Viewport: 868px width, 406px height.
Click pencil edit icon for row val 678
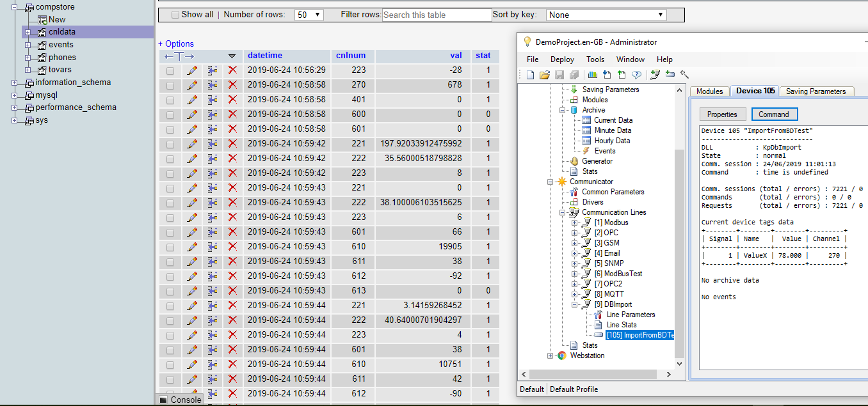pos(192,85)
